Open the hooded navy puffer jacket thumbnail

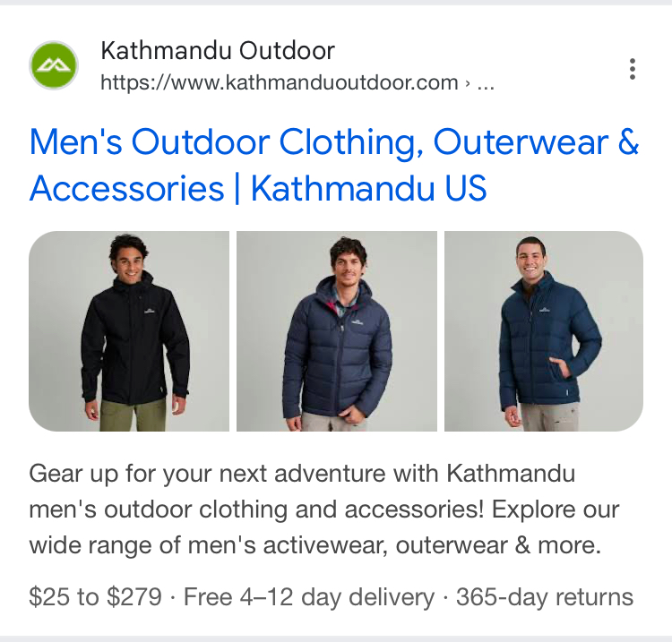(x=337, y=331)
